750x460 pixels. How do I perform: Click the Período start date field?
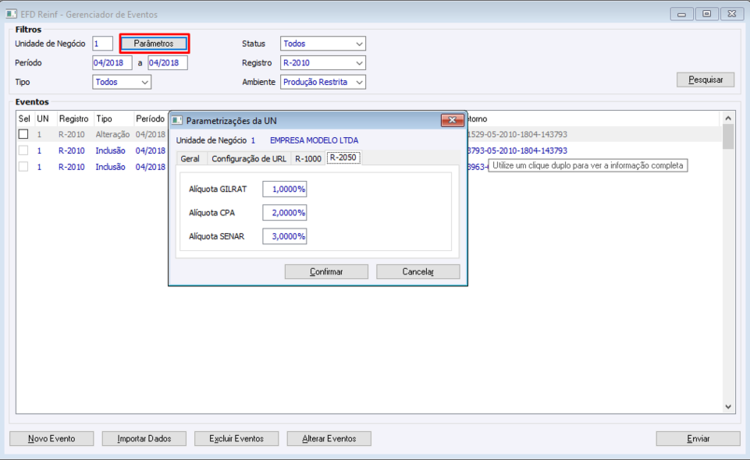tap(112, 63)
